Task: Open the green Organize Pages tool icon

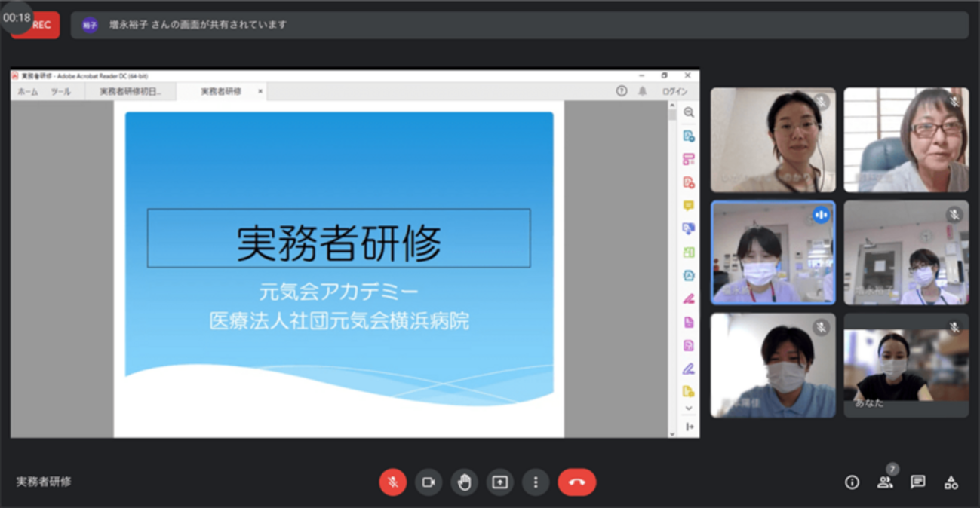Action: 689,252
